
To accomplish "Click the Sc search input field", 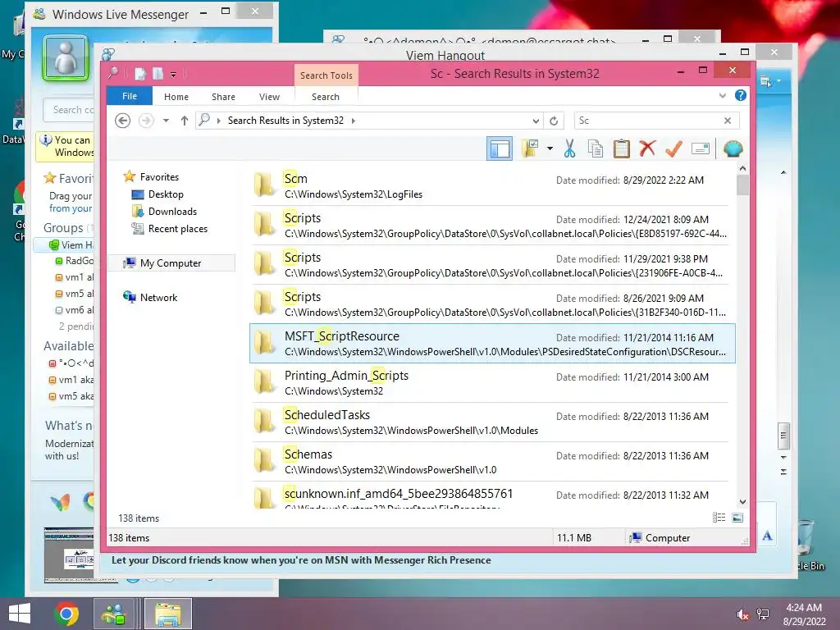I will click(x=647, y=121).
